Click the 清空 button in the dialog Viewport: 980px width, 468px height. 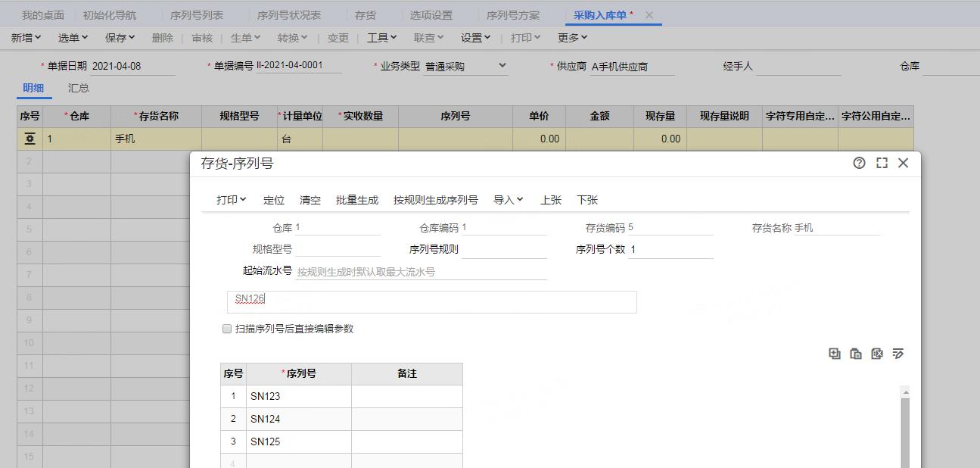310,200
